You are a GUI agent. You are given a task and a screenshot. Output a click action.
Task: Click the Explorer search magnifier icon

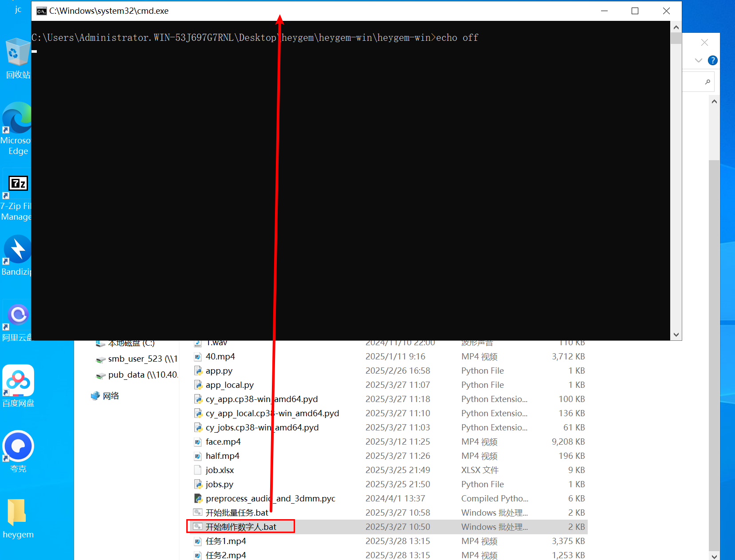pyautogui.click(x=707, y=82)
